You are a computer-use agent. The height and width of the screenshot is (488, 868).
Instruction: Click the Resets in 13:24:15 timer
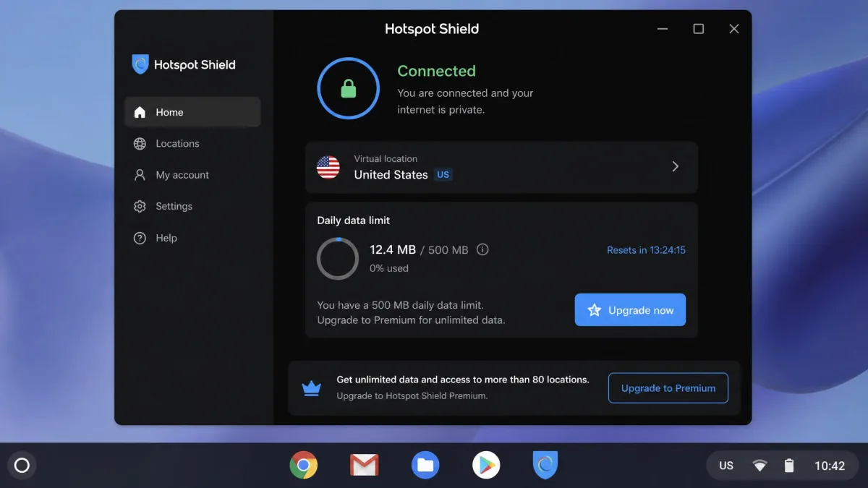click(x=646, y=250)
